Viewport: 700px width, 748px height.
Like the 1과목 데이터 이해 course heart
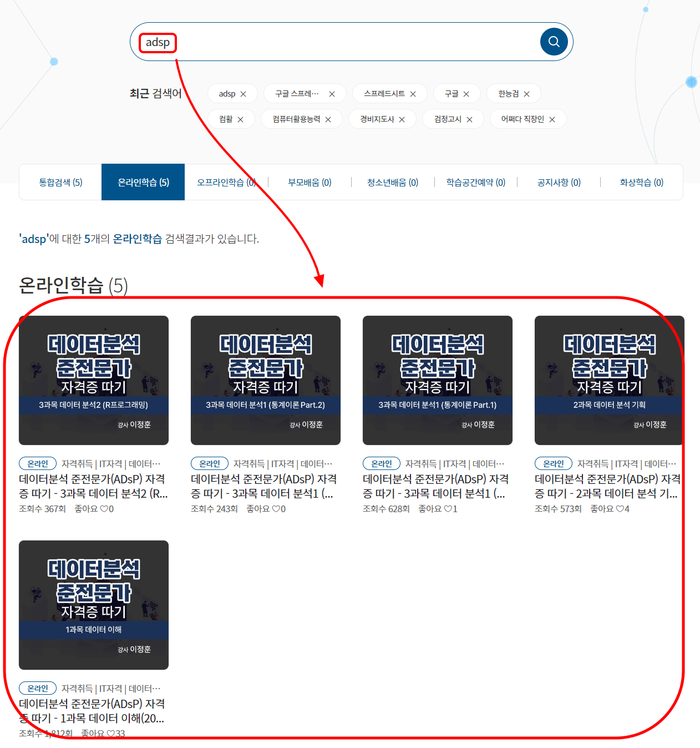click(110, 734)
